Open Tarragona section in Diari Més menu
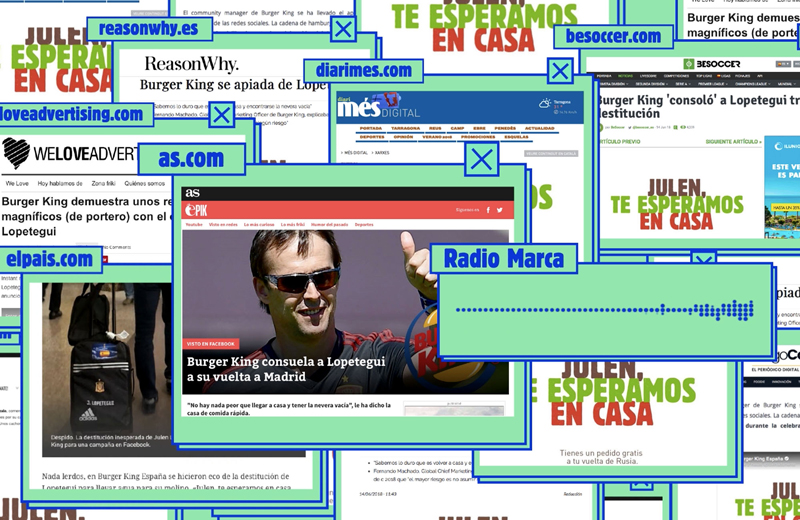Image resolution: width=800 pixels, height=520 pixels. [404, 128]
